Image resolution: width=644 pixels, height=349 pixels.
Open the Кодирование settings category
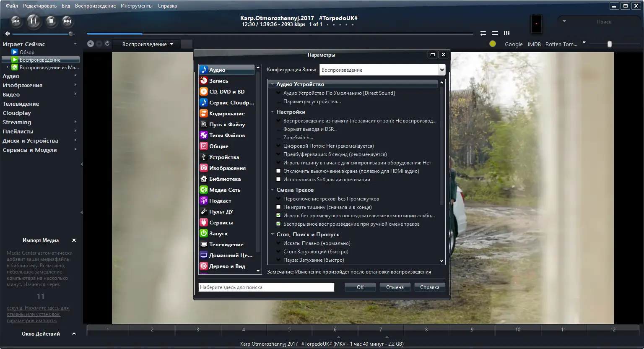[226, 114]
